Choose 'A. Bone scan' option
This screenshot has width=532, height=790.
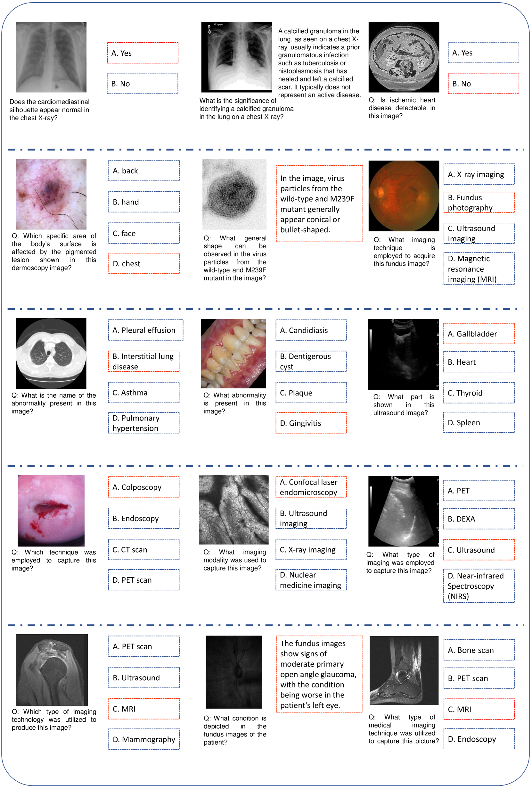point(479,650)
